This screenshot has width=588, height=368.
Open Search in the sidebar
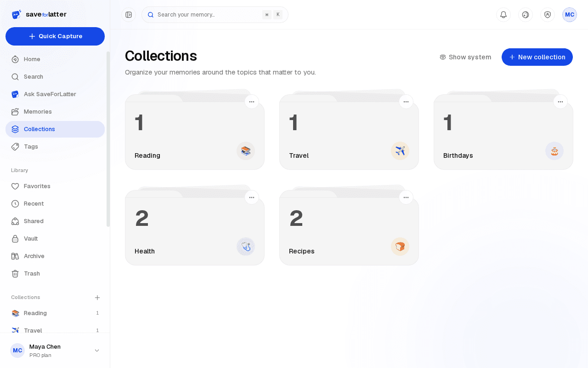pyautogui.click(x=55, y=77)
